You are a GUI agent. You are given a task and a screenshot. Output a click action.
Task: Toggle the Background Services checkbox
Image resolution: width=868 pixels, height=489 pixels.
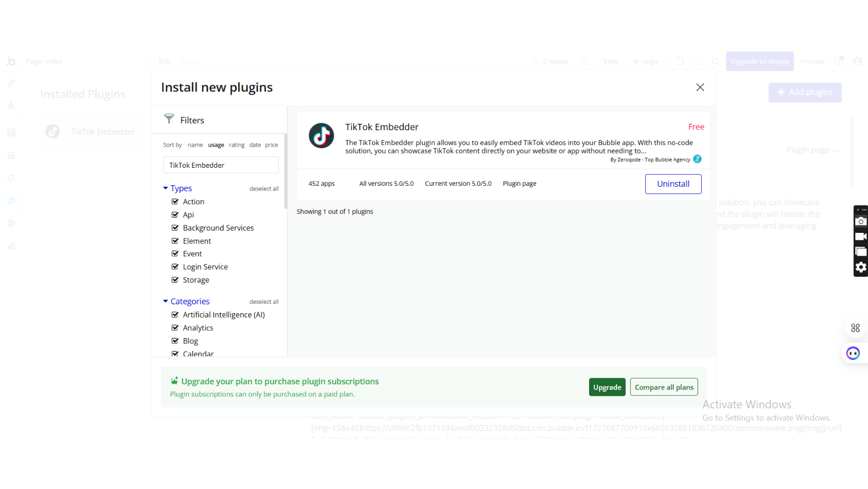(x=175, y=228)
